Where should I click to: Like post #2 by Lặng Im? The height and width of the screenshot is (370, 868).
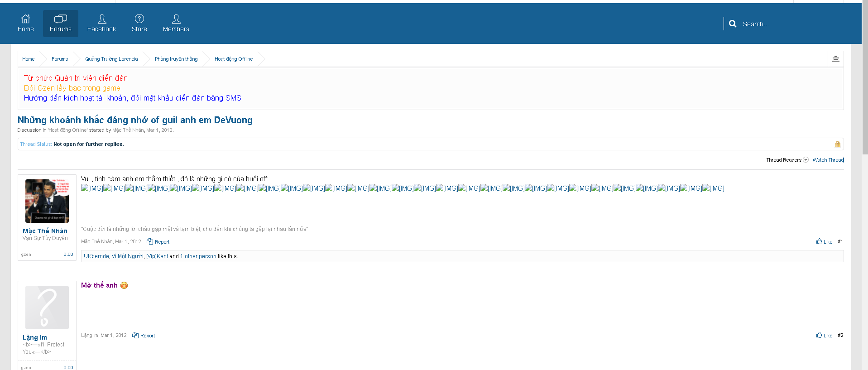point(824,336)
